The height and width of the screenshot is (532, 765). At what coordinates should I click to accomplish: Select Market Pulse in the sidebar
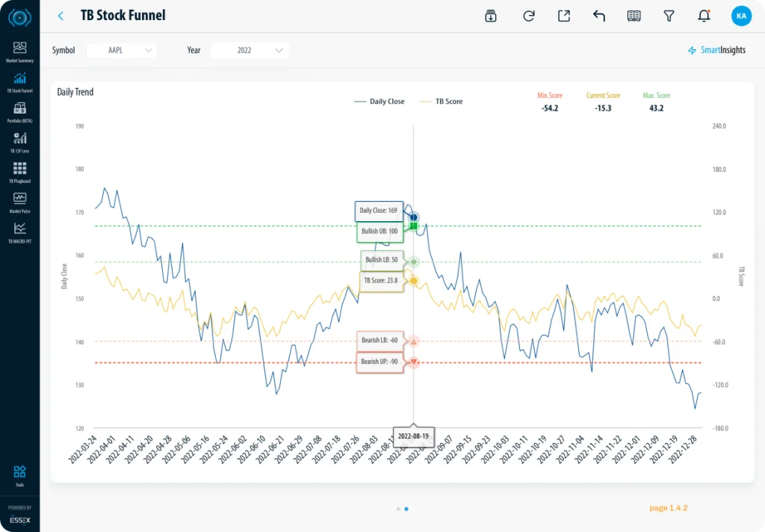(x=19, y=202)
